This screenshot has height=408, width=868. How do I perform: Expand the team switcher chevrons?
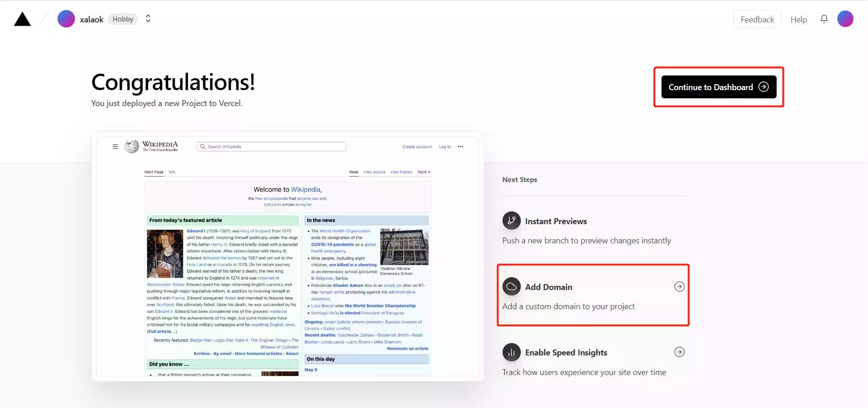[148, 19]
